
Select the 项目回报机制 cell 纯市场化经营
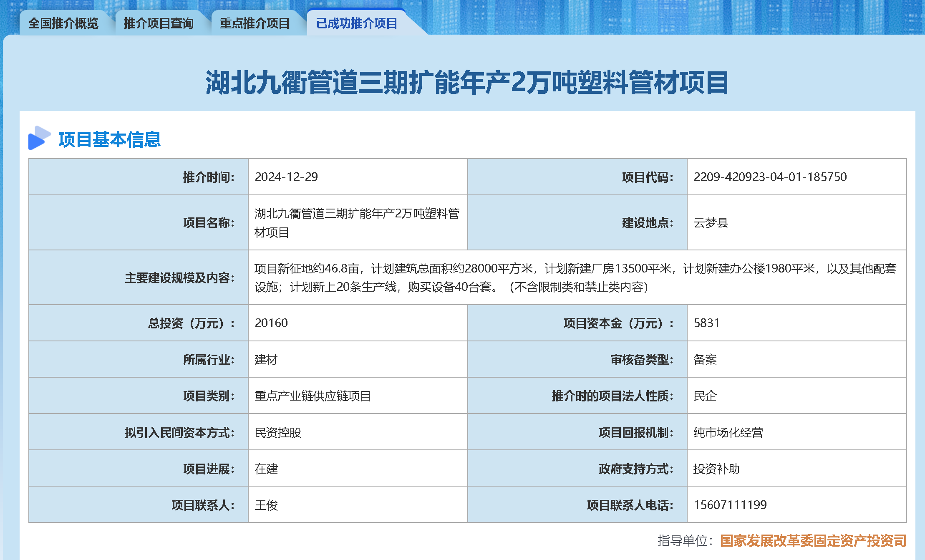point(729,432)
